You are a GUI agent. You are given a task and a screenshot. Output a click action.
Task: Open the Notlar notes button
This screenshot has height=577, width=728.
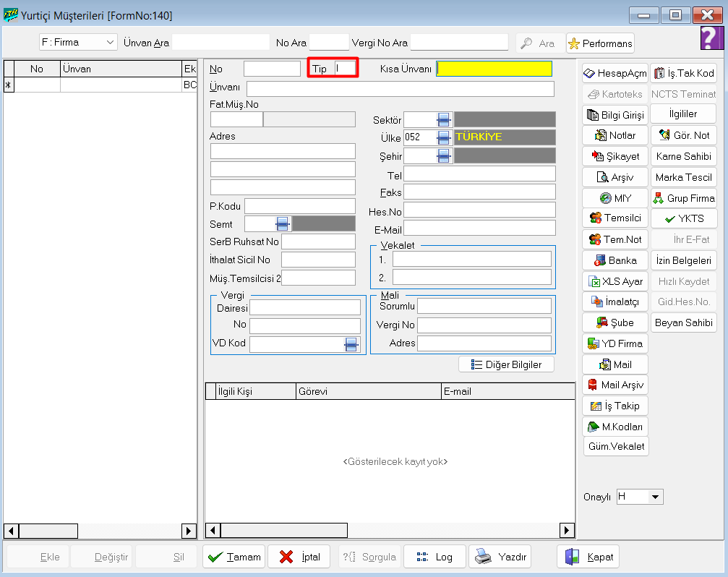[x=615, y=135]
